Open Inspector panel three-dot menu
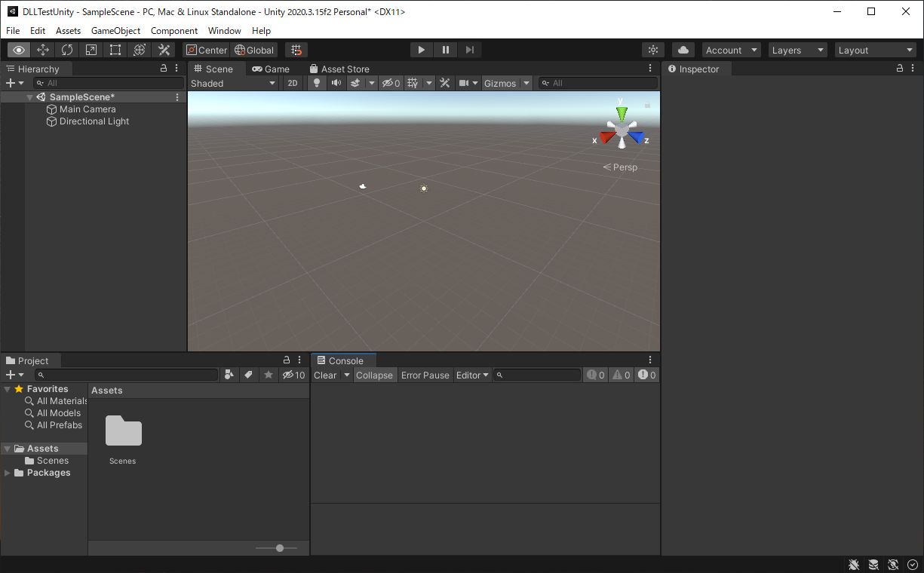924x573 pixels. click(x=913, y=68)
